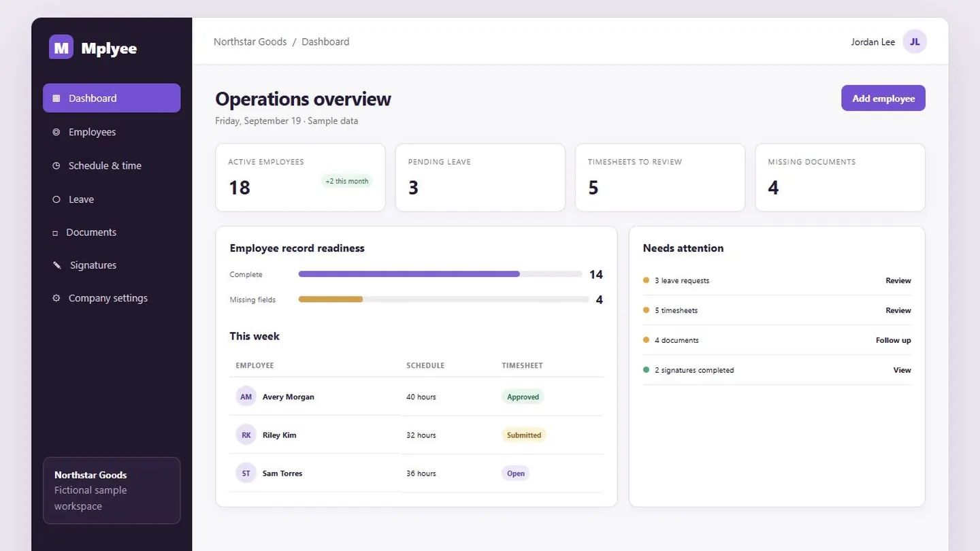Open Schedule & time section
The width and height of the screenshot is (980, 551).
112,165
